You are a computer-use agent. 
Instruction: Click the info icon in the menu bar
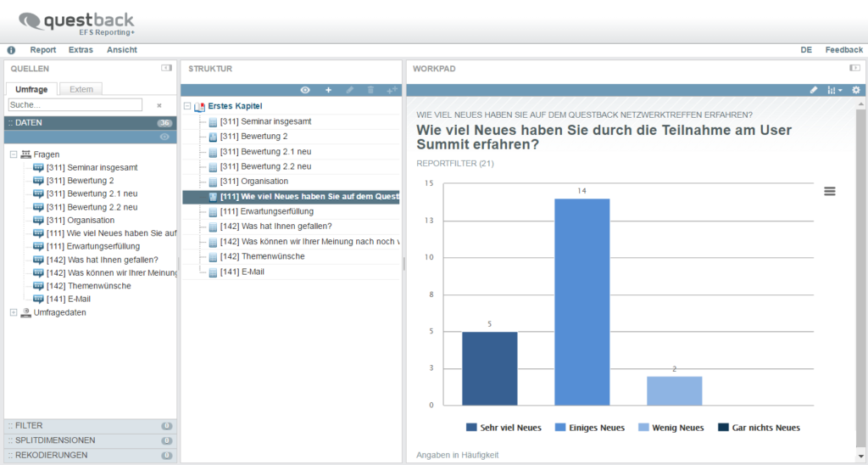pyautogui.click(x=11, y=50)
